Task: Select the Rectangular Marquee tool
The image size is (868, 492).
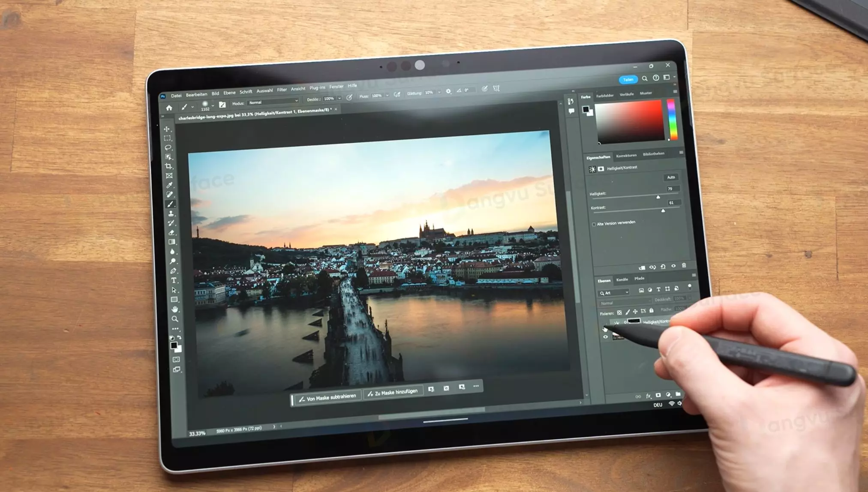Action: pos(167,138)
